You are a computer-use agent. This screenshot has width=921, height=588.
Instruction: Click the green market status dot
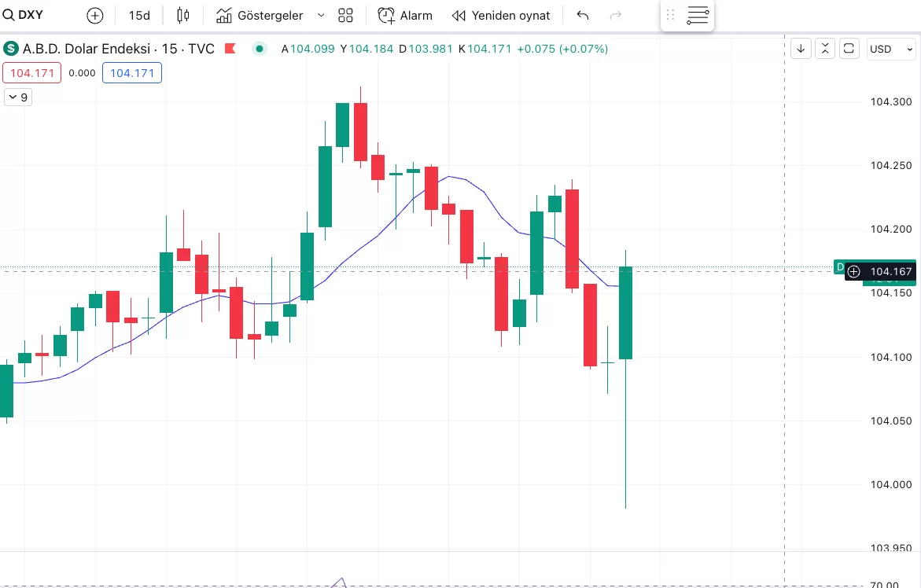(x=260, y=49)
